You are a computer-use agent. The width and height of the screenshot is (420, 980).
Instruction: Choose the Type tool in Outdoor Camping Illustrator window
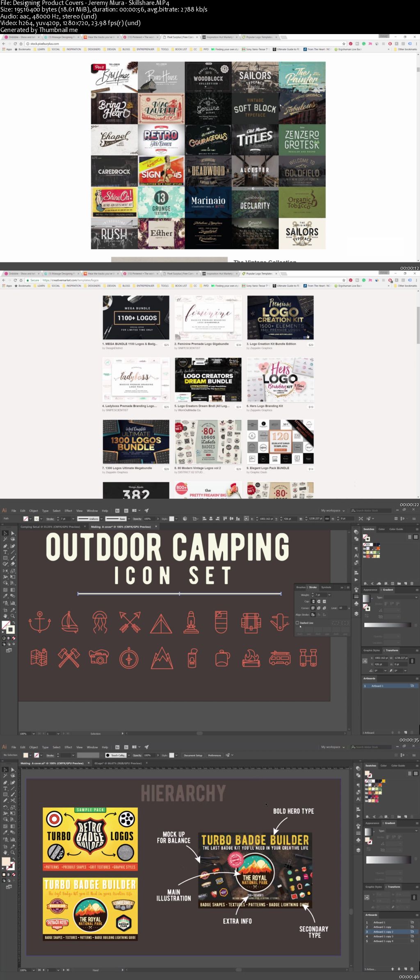(5, 552)
